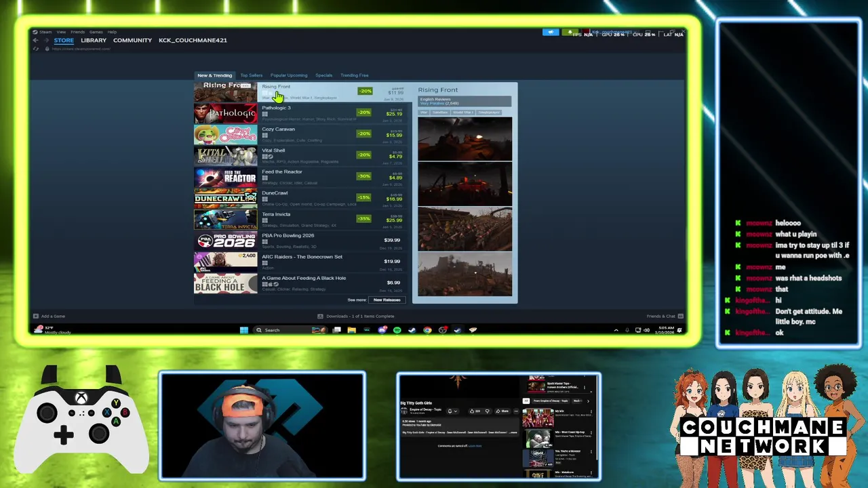Open the View menu

tap(61, 32)
